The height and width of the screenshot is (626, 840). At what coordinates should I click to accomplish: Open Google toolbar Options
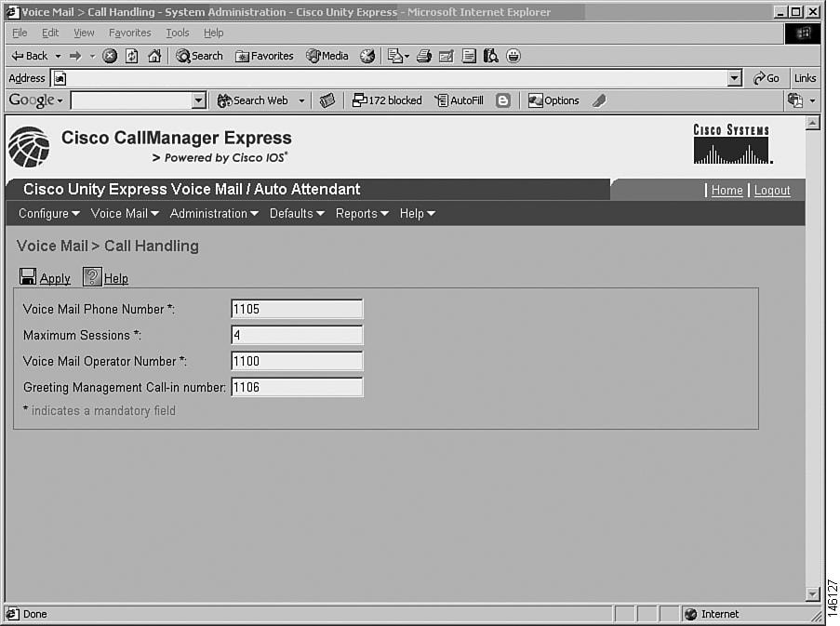coord(553,100)
